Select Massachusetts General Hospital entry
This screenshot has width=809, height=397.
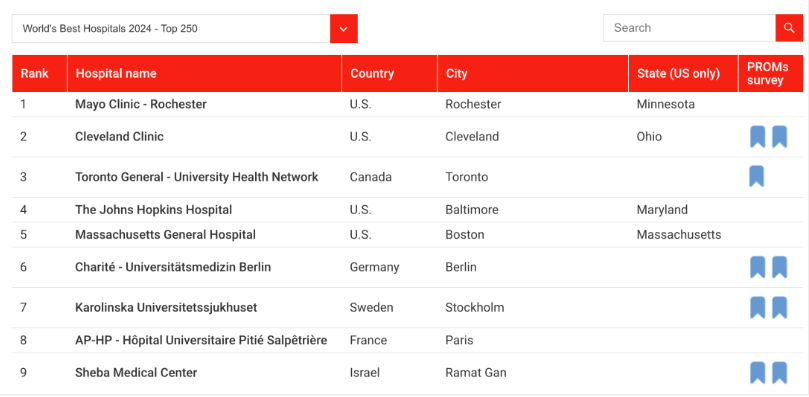coord(165,235)
